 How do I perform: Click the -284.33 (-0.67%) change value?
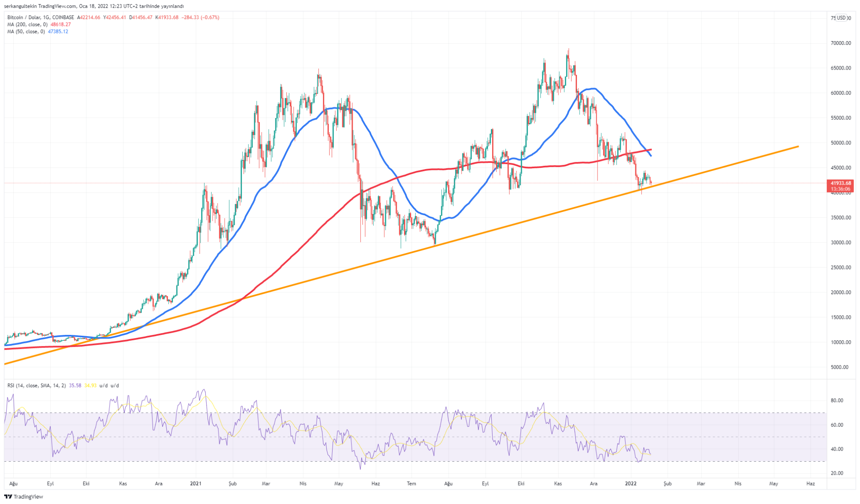[201, 18]
